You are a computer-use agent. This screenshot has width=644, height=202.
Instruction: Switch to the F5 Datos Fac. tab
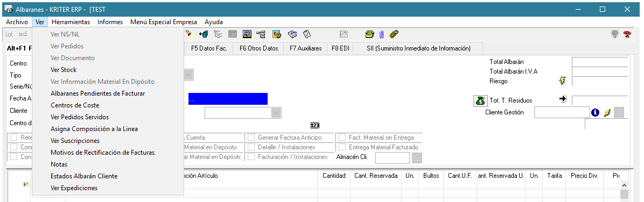(x=209, y=48)
